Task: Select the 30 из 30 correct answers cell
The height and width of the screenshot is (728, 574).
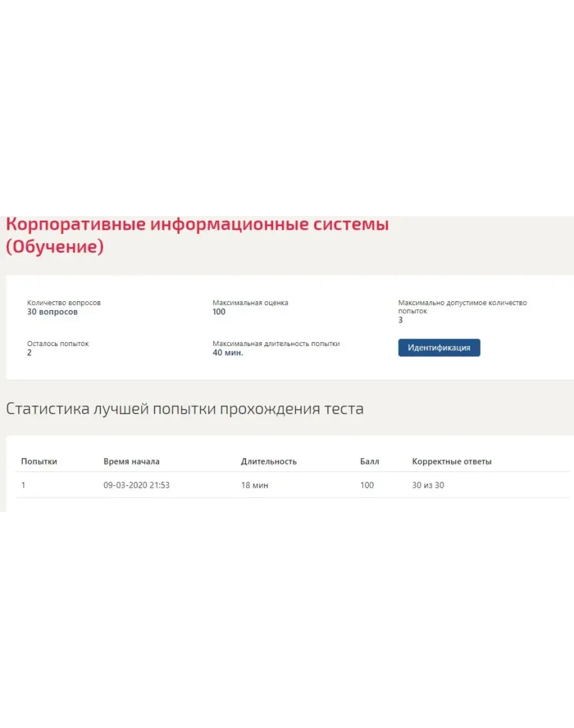Action: click(x=428, y=485)
